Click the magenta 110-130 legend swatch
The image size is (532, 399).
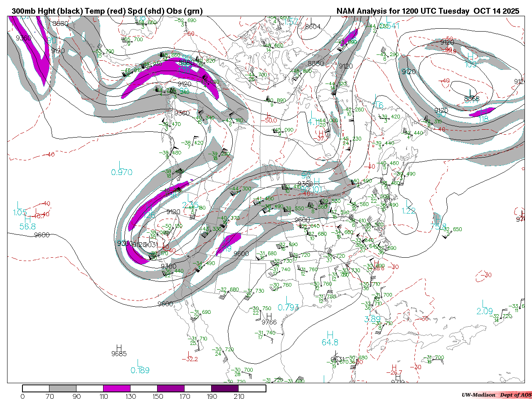pyautogui.click(x=117, y=388)
